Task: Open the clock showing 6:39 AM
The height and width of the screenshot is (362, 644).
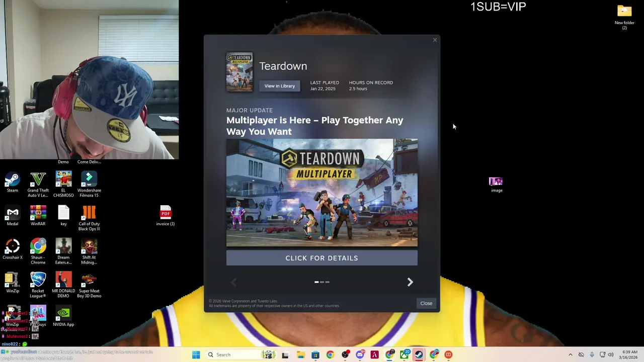Action: (629, 354)
